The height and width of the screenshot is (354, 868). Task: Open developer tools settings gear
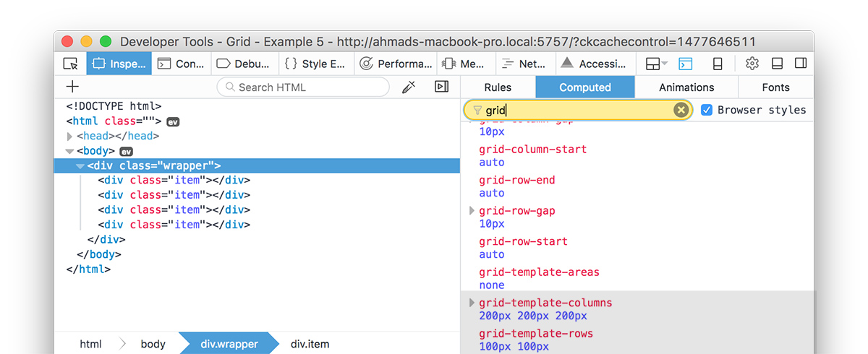(752, 64)
